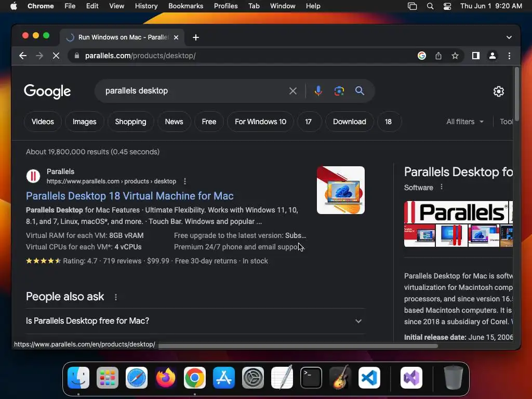Click the horizontal page scrollbar
Viewport: 532px width, 399px height.
(x=298, y=346)
